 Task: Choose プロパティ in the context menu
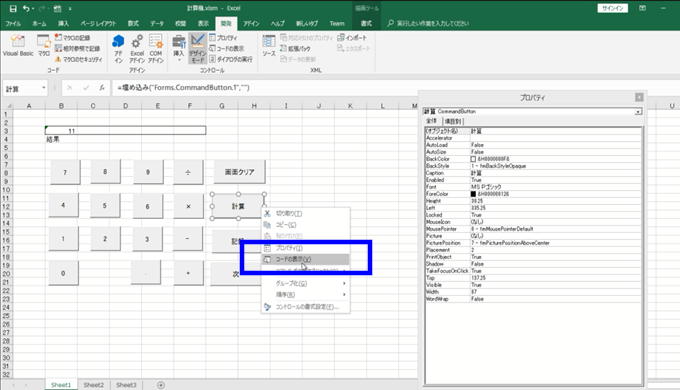point(305,248)
